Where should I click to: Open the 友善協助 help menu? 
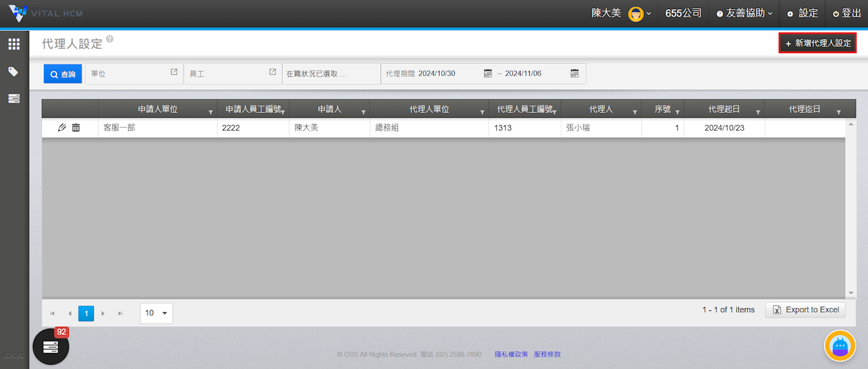pyautogui.click(x=744, y=13)
